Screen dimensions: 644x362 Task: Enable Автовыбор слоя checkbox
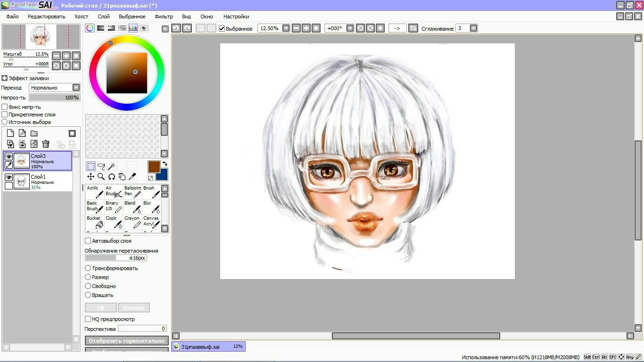(x=88, y=241)
